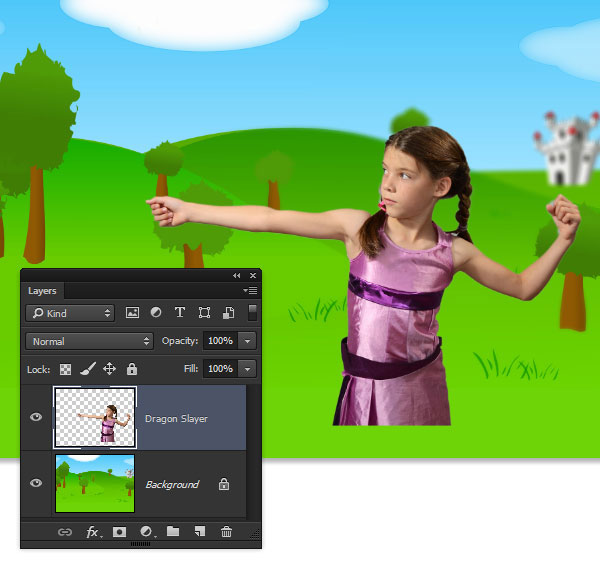This screenshot has height=563, width=600.
Task: Open the Normal blend mode dropdown
Action: point(90,341)
